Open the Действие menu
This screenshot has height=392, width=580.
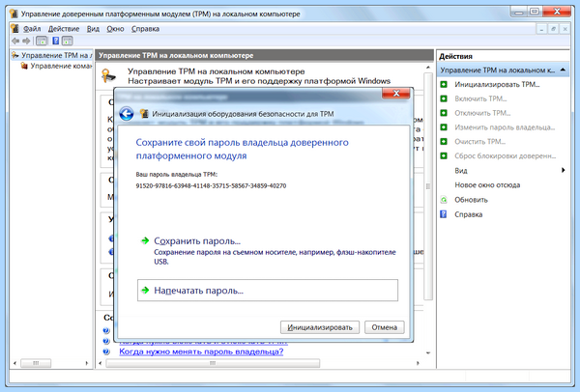(64, 29)
